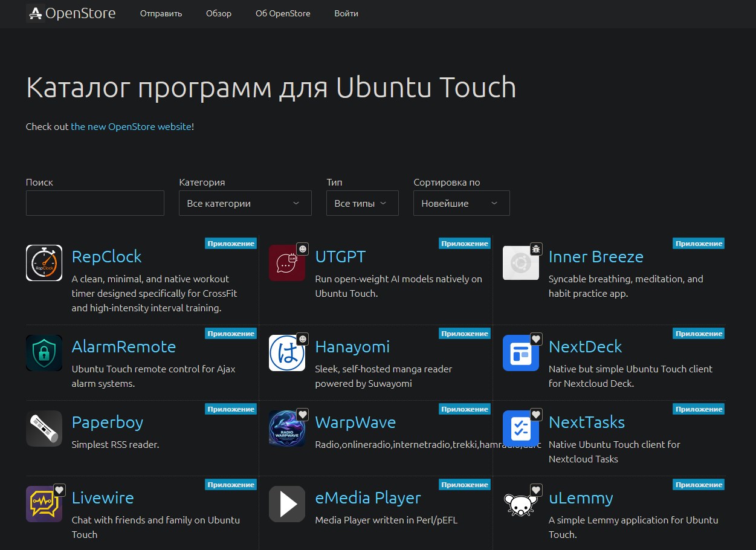
Task: Open the Hanayomi title link
Action: coord(352,346)
